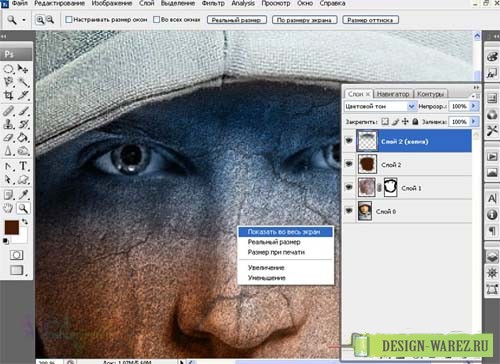Select the Type tool
500x364 pixels.
click(x=23, y=166)
